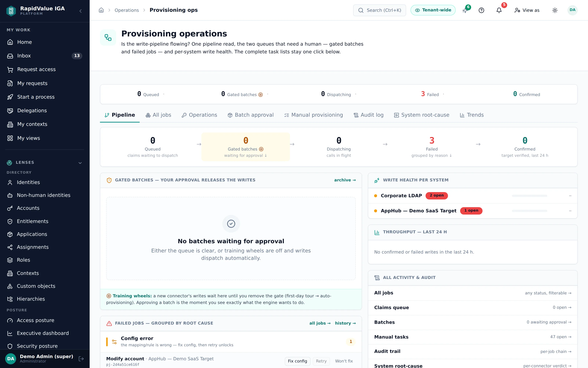Click the Accounts key icon
This screenshot has height=368, width=588.
pos(10,208)
